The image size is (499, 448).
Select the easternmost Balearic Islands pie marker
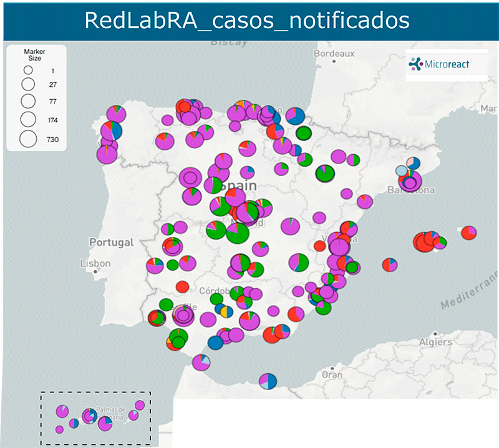point(469,233)
